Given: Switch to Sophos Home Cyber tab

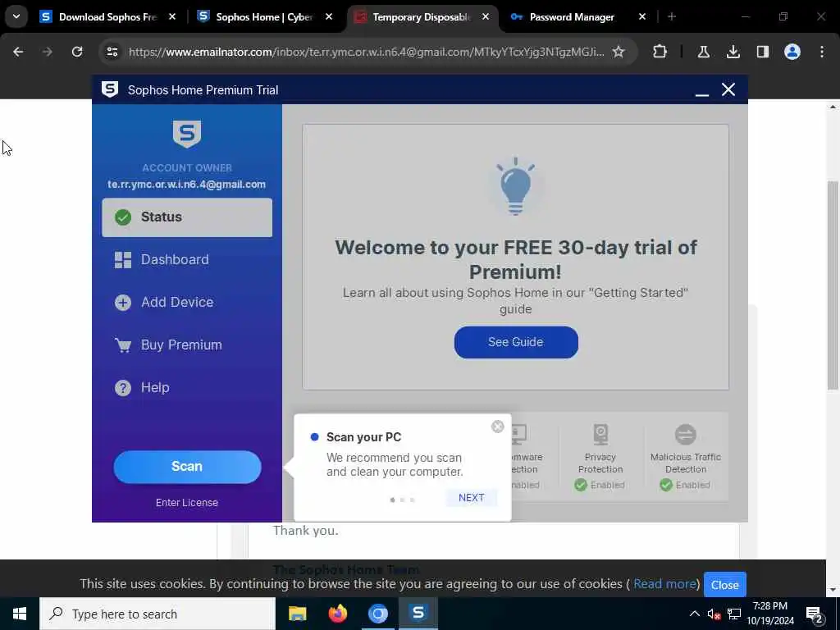Looking at the screenshot, I should [264, 17].
